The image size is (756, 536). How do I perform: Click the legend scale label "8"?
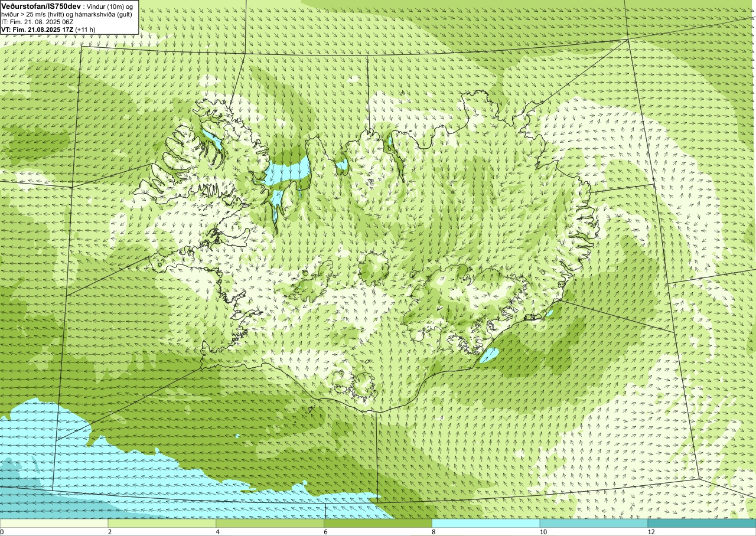click(434, 532)
